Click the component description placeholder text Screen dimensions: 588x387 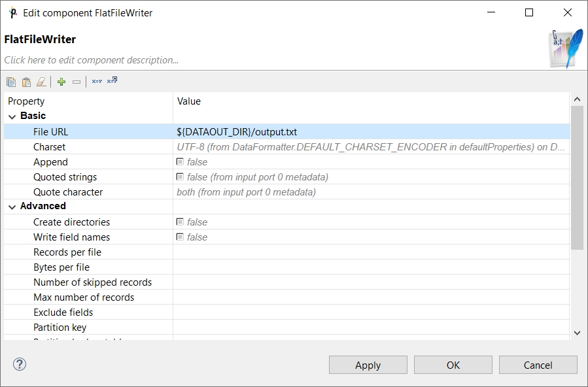tap(91, 60)
